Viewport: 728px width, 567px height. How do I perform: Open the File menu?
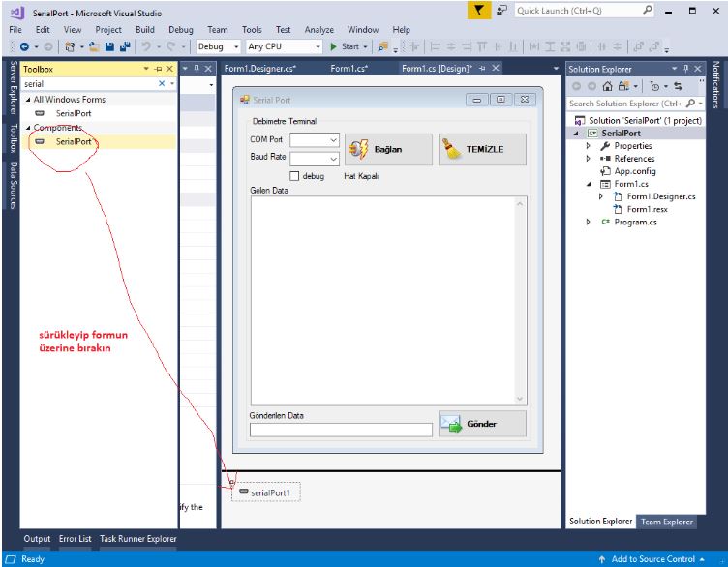(x=15, y=30)
